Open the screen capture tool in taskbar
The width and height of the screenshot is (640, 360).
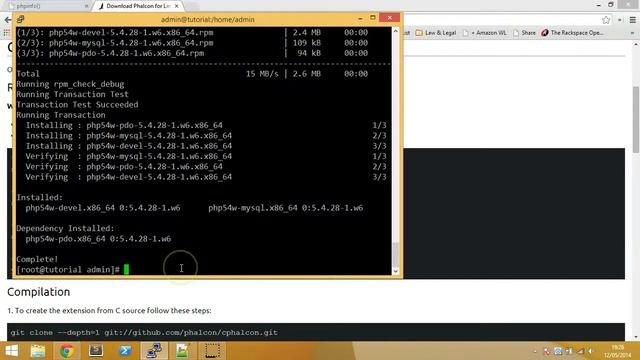[x=212, y=351]
